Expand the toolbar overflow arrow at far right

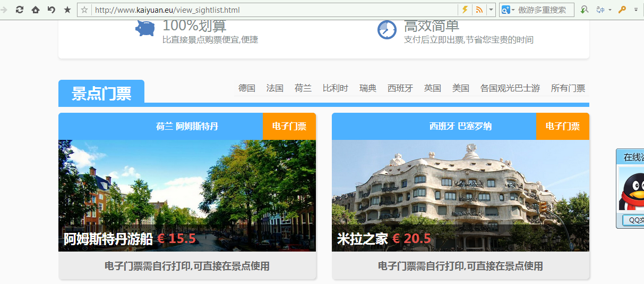pos(636,10)
